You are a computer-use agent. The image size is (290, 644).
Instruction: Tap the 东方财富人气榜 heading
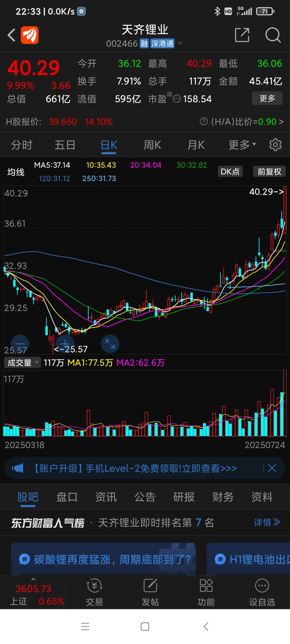coord(48,523)
